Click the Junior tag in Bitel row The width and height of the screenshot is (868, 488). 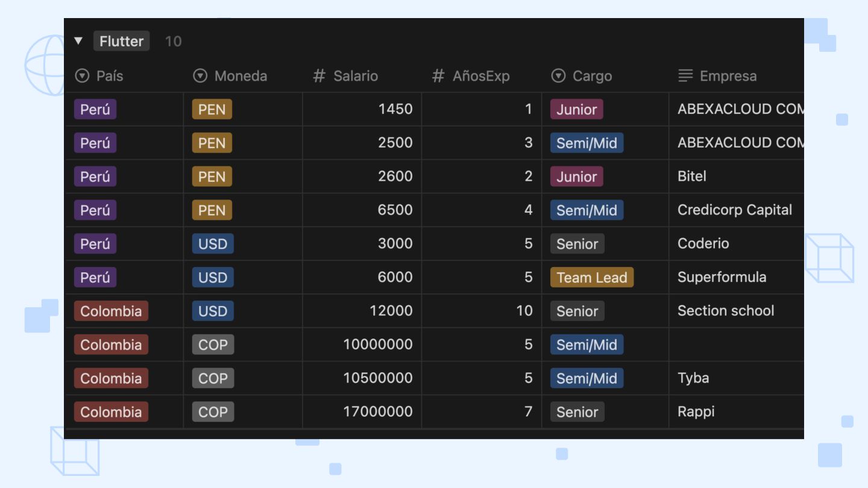576,177
